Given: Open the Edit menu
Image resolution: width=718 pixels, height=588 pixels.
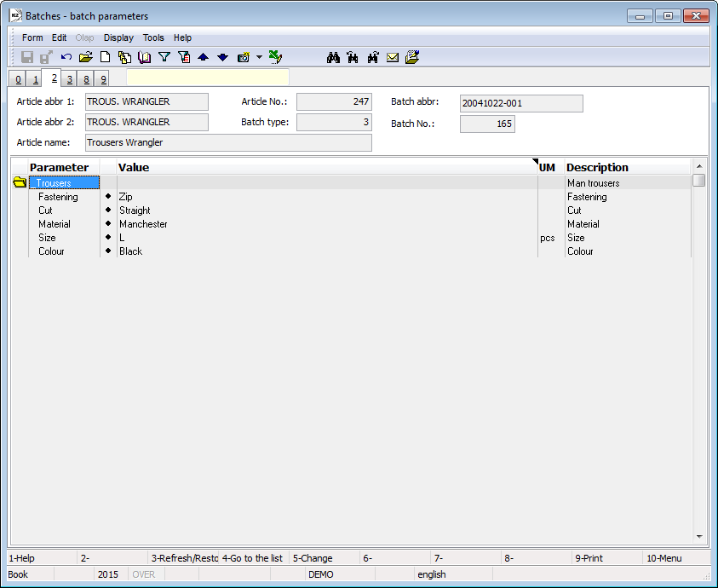Looking at the screenshot, I should pyautogui.click(x=59, y=37).
